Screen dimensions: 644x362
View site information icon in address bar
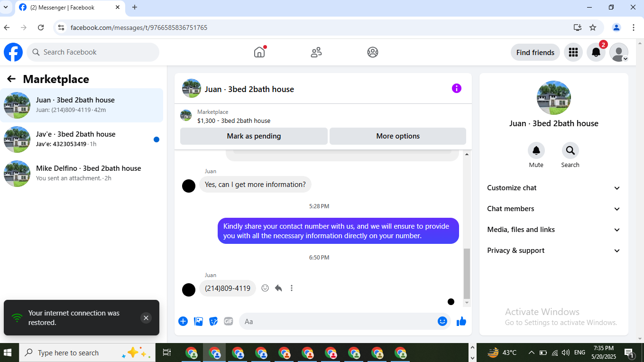(x=61, y=28)
